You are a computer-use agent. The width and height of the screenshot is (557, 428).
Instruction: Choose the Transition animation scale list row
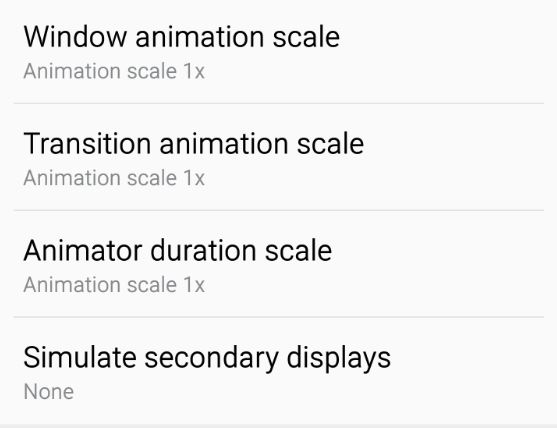[x=278, y=157]
